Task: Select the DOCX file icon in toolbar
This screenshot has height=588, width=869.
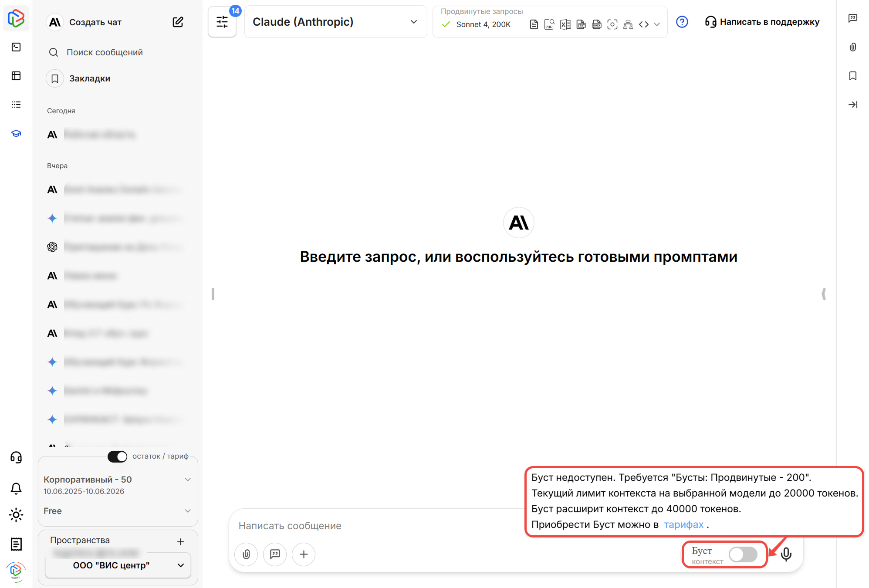Action: (597, 24)
